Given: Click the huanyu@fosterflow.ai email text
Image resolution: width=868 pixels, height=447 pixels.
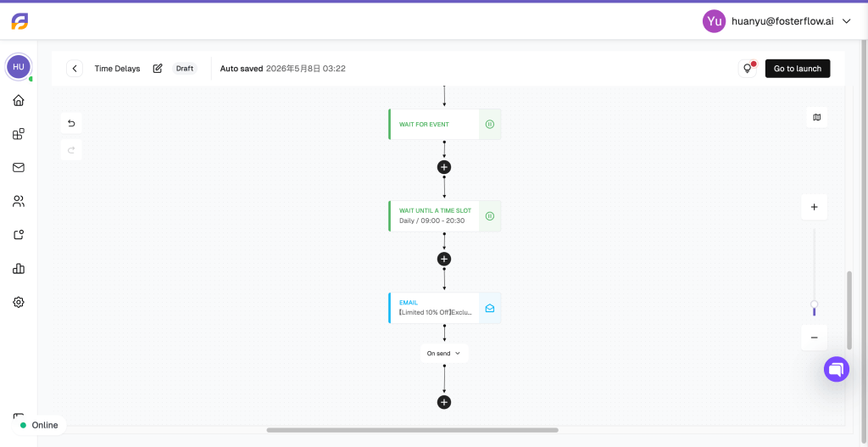Looking at the screenshot, I should (782, 21).
